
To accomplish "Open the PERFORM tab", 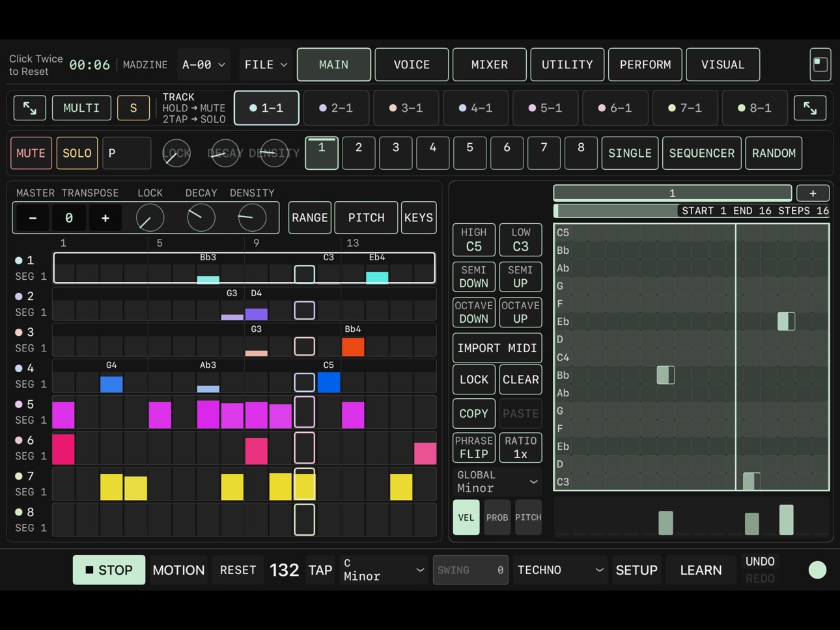I will pyautogui.click(x=645, y=64).
